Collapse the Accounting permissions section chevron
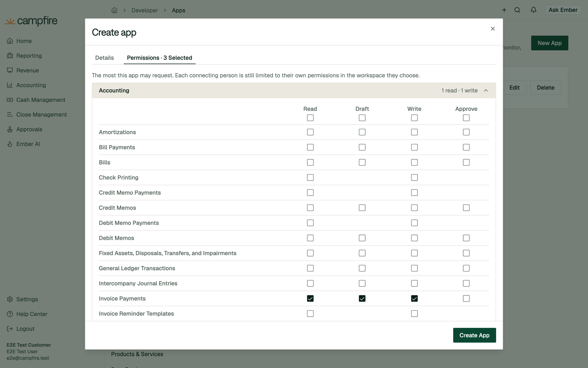This screenshot has height=368, width=588. pyautogui.click(x=486, y=91)
